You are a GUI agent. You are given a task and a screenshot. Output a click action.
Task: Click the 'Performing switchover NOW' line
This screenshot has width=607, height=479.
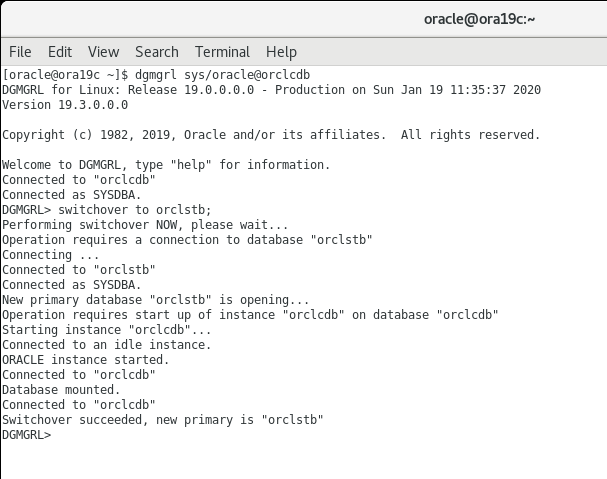click(x=145, y=225)
